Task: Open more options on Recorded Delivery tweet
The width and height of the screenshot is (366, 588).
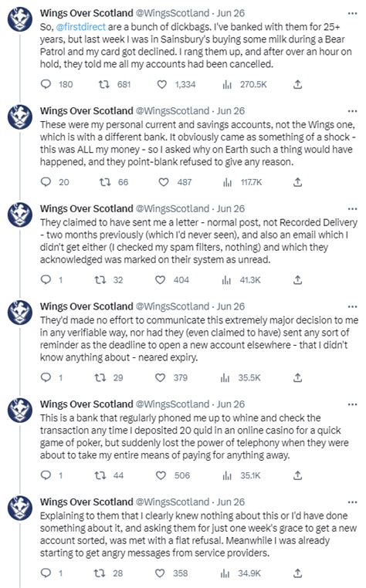Action: 352,209
